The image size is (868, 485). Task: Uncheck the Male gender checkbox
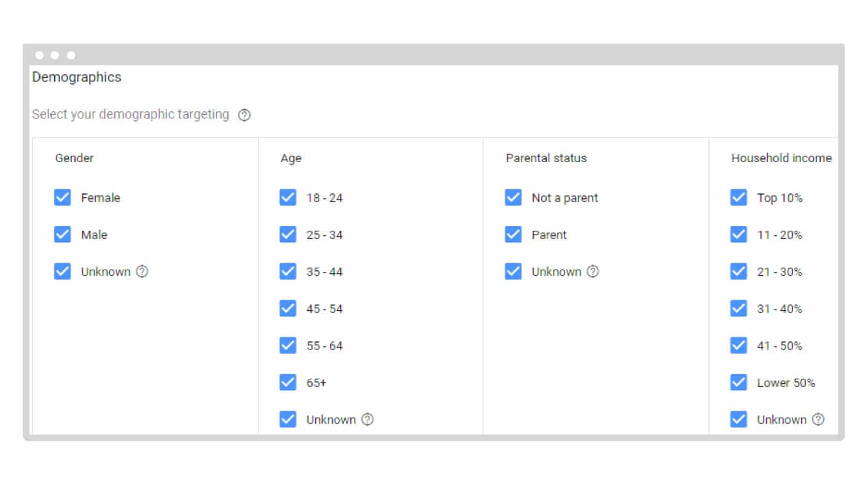63,235
